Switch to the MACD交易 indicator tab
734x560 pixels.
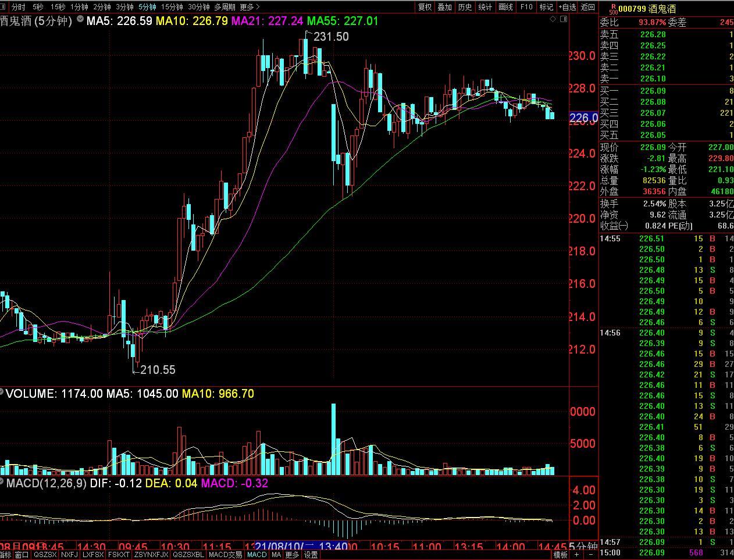tap(226, 555)
